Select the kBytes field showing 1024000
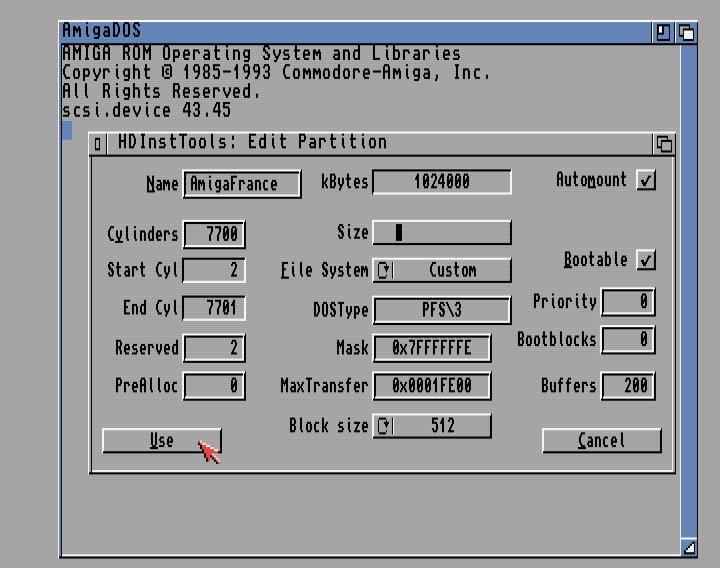The image size is (720, 568). [x=442, y=182]
